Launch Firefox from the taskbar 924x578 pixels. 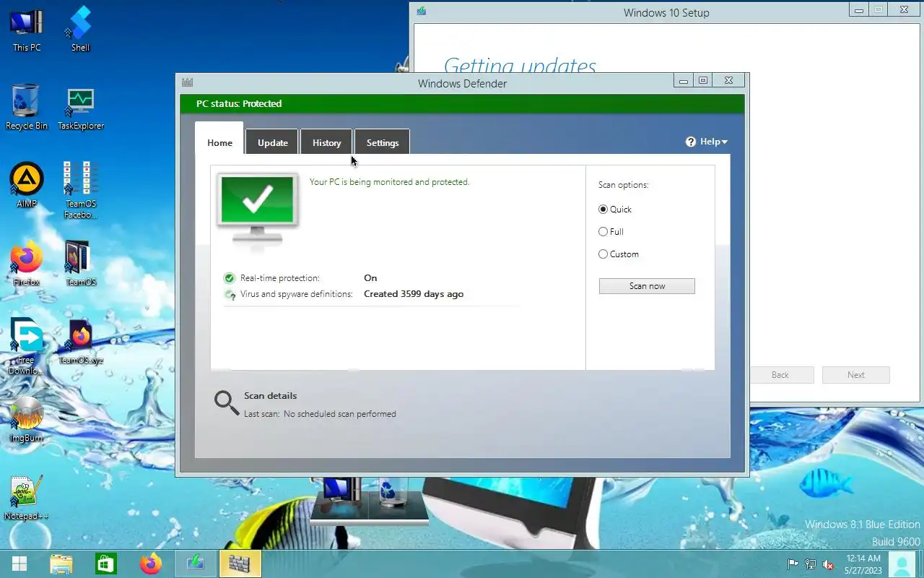151,564
